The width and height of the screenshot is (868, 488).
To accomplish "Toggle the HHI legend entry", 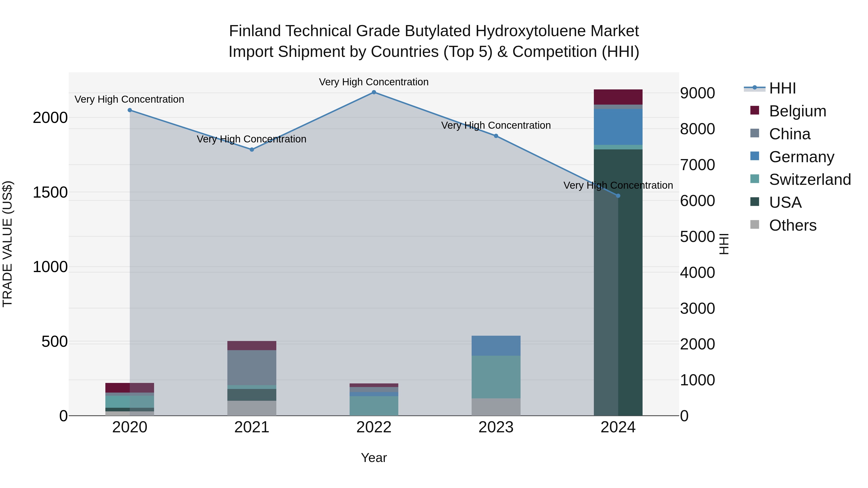I will pyautogui.click(x=770, y=88).
